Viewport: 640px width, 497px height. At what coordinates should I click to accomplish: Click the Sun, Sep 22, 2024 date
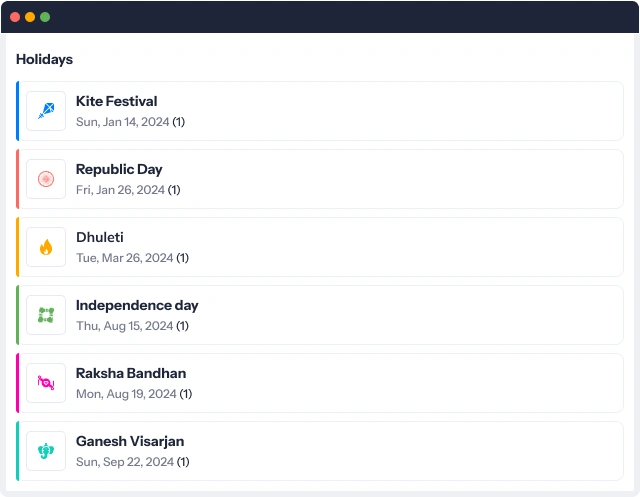(125, 462)
